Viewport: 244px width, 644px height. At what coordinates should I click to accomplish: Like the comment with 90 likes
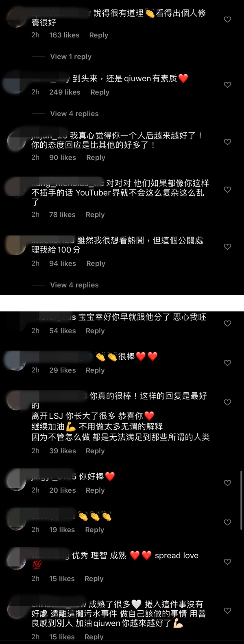[228, 142]
